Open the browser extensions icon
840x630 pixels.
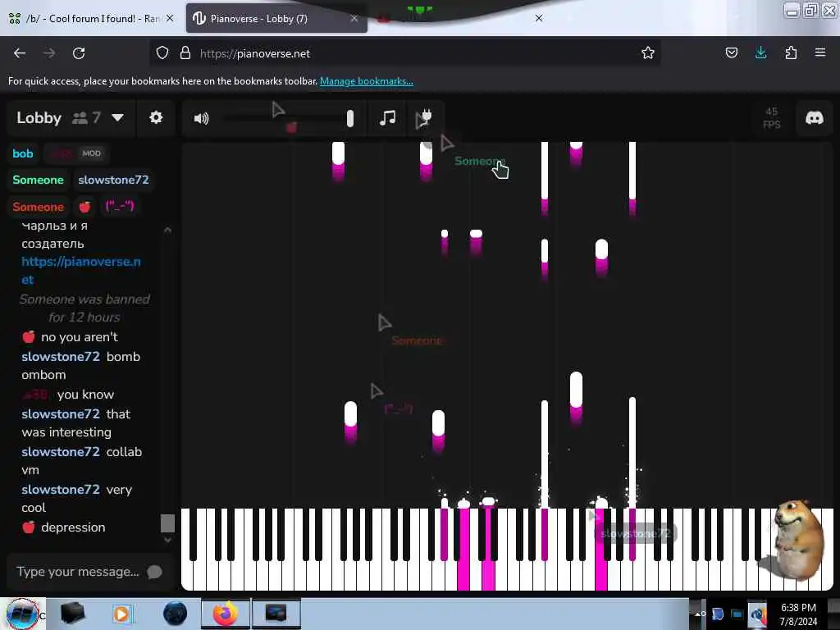click(x=791, y=53)
